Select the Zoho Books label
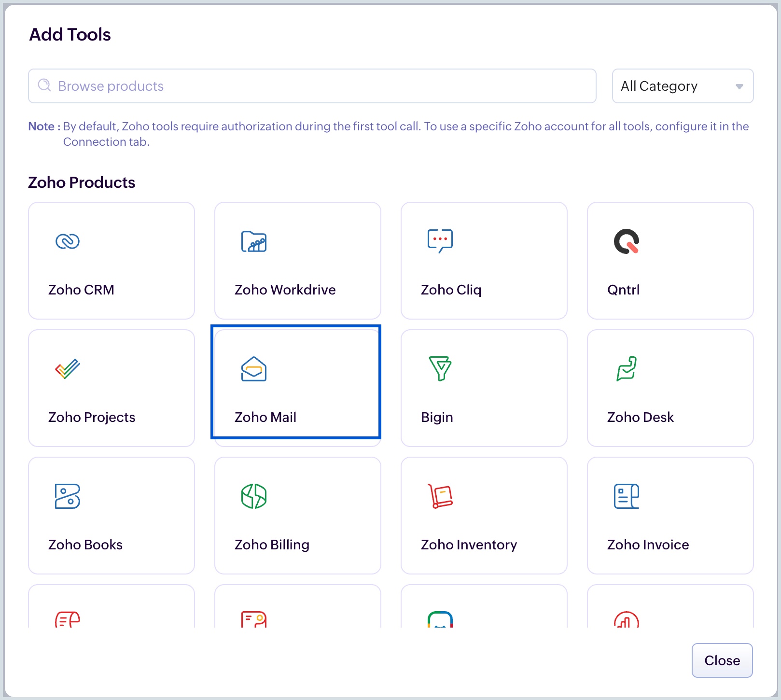The width and height of the screenshot is (781, 700). [x=85, y=545]
